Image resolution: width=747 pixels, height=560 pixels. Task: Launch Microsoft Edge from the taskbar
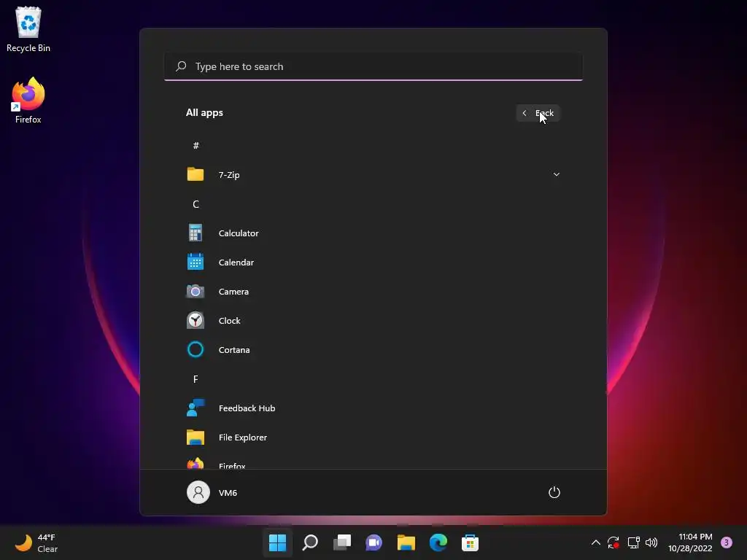438,542
